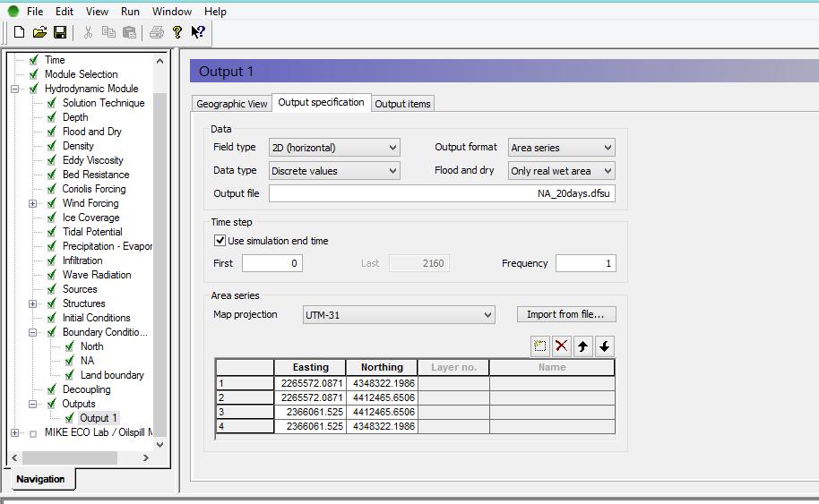This screenshot has height=504, width=819.
Task: Open the Field type dropdown
Action: pyautogui.click(x=334, y=148)
